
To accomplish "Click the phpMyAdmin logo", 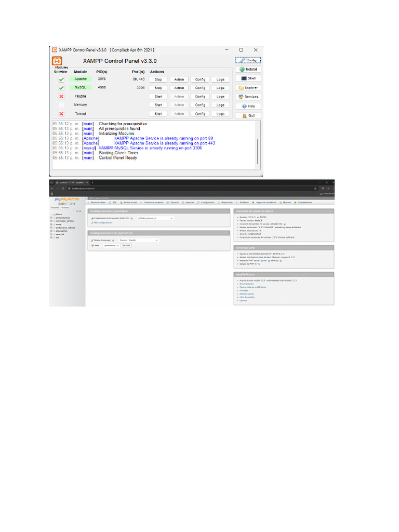I will [67, 199].
